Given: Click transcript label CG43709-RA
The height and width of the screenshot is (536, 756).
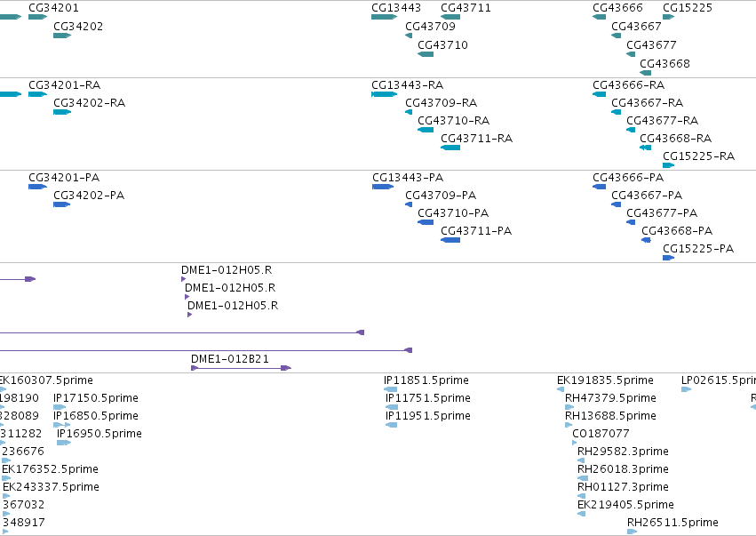Looking at the screenshot, I should click(442, 103).
